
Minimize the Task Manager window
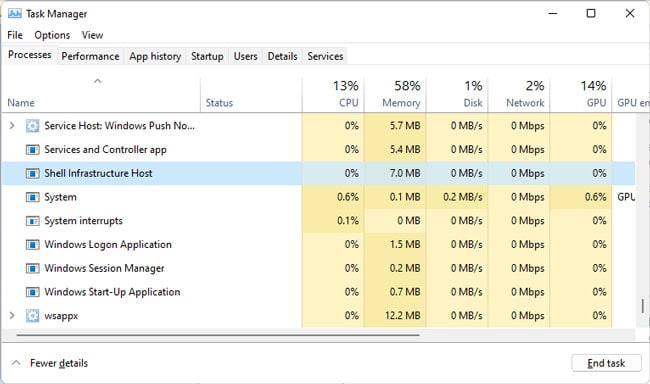[x=553, y=13]
